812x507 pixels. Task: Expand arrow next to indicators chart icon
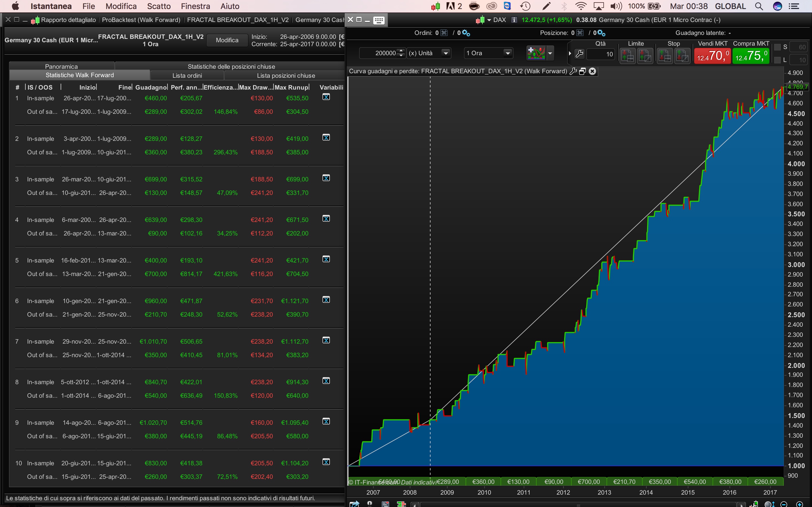[x=550, y=53]
